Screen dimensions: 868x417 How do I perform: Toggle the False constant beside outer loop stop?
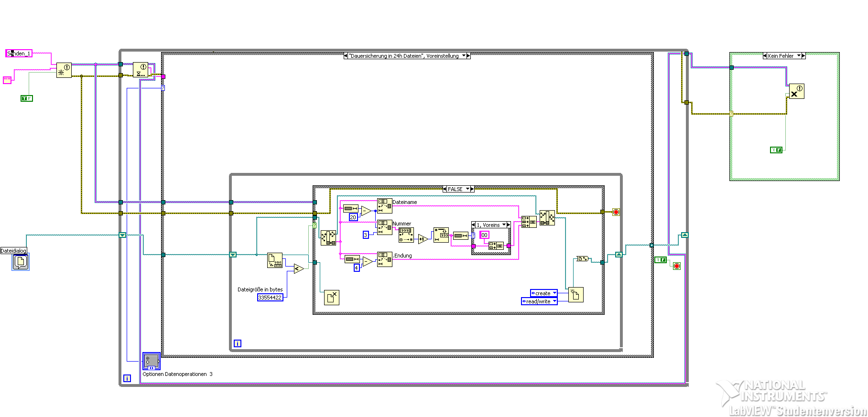pyautogui.click(x=661, y=260)
